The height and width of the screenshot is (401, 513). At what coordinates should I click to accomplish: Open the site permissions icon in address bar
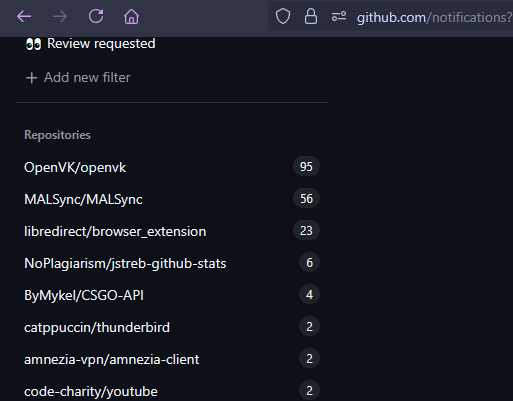(x=339, y=16)
